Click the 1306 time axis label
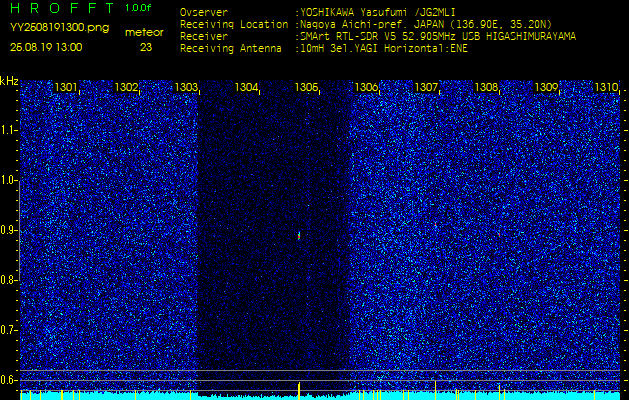The height and width of the screenshot is (400, 629). tap(366, 87)
